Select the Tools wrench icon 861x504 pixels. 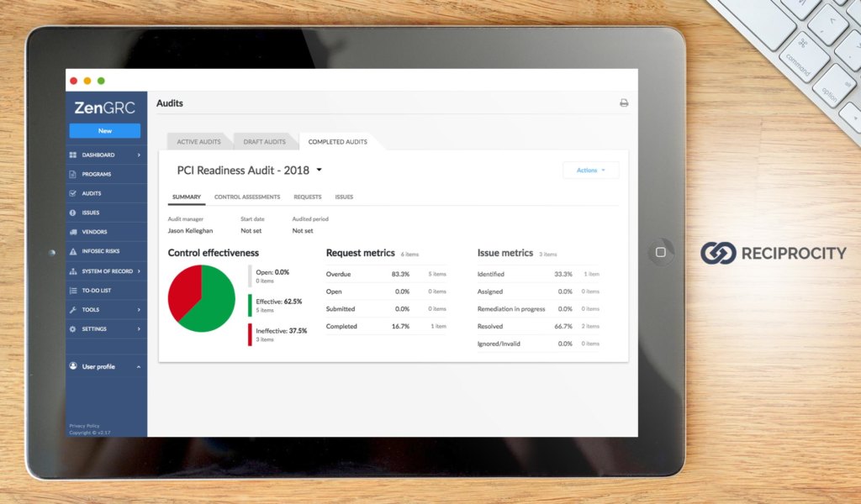pos(72,309)
